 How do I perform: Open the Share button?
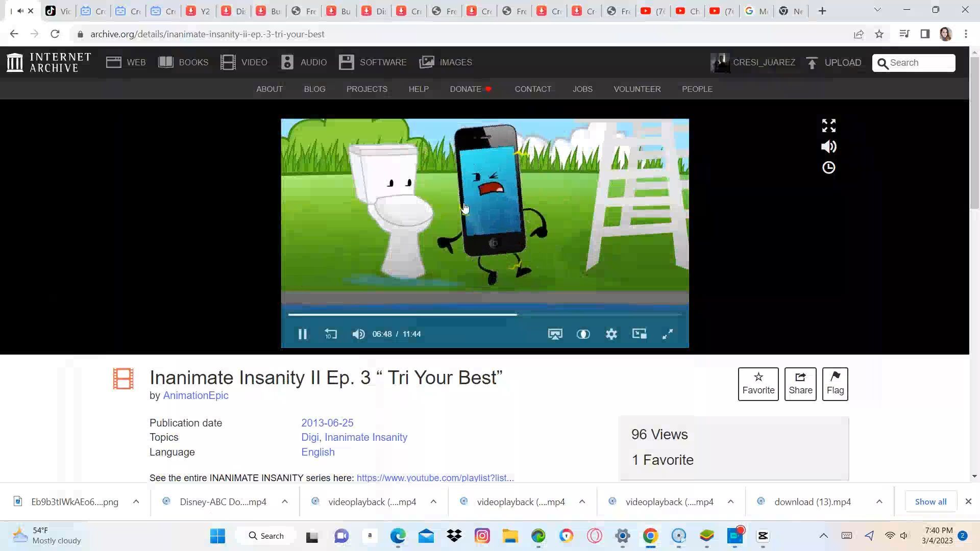tap(800, 384)
